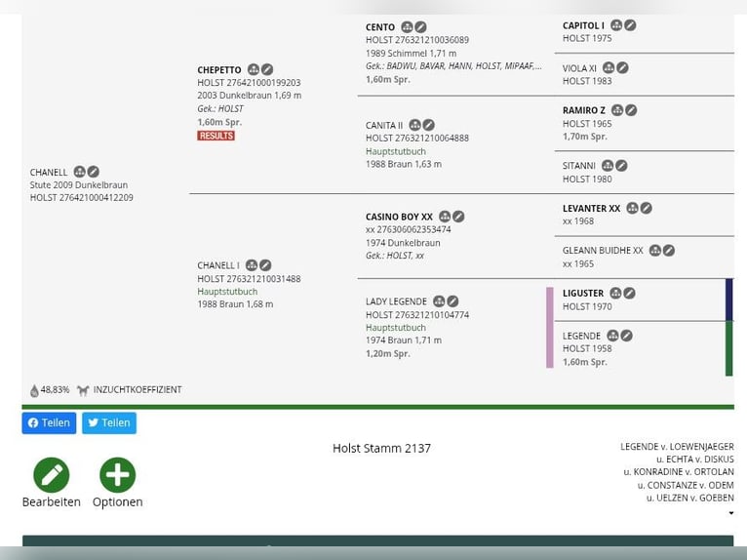747x560 pixels.
Task: Click green Bearbeiten round button
Action: (52, 475)
